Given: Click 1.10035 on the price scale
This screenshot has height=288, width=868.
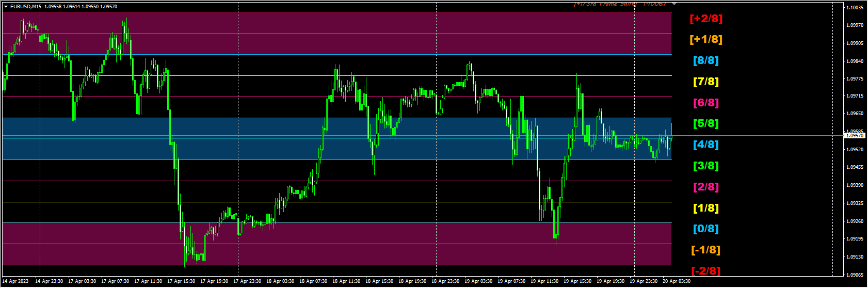Looking at the screenshot, I should point(856,8).
